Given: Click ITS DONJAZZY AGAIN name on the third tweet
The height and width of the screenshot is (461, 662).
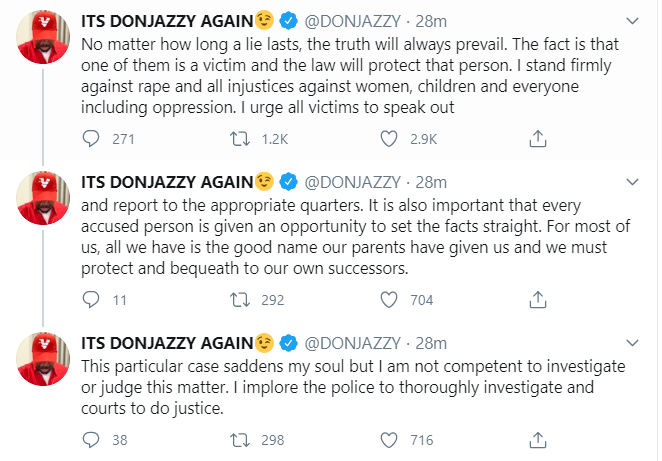Looking at the screenshot, I should (168, 343).
